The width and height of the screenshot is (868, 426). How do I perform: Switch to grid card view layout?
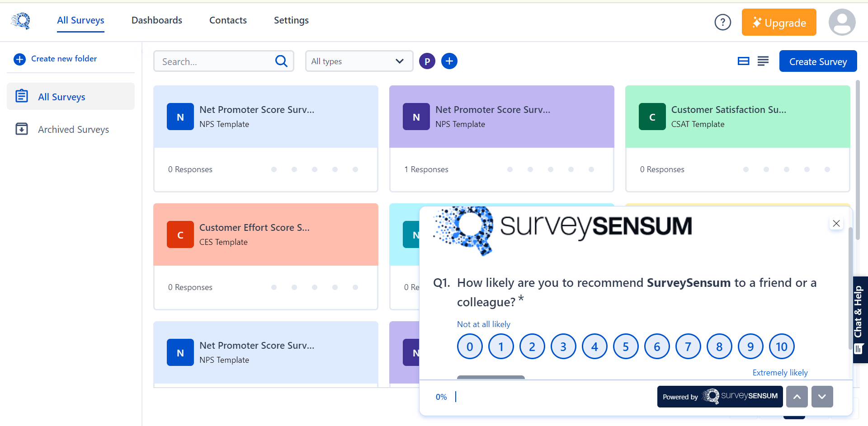[743, 61]
